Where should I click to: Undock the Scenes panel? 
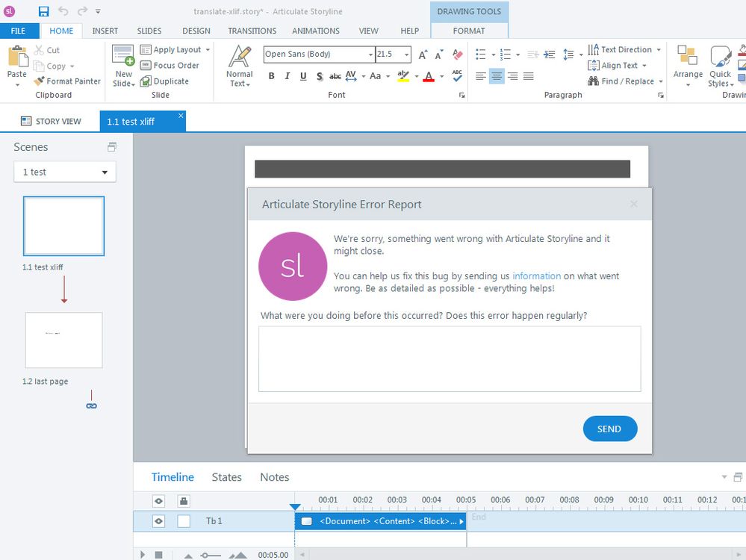pos(112,147)
